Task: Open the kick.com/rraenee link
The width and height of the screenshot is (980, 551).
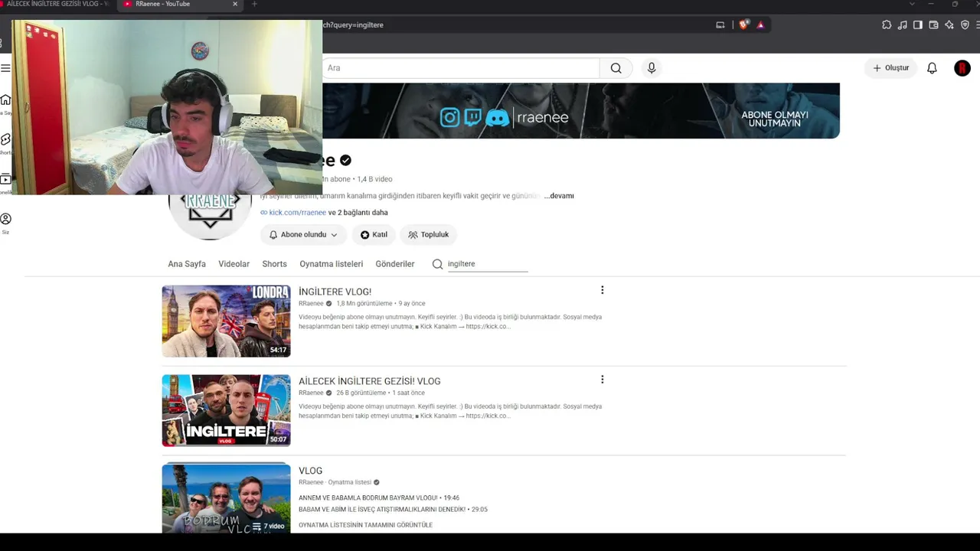Action: coord(297,213)
